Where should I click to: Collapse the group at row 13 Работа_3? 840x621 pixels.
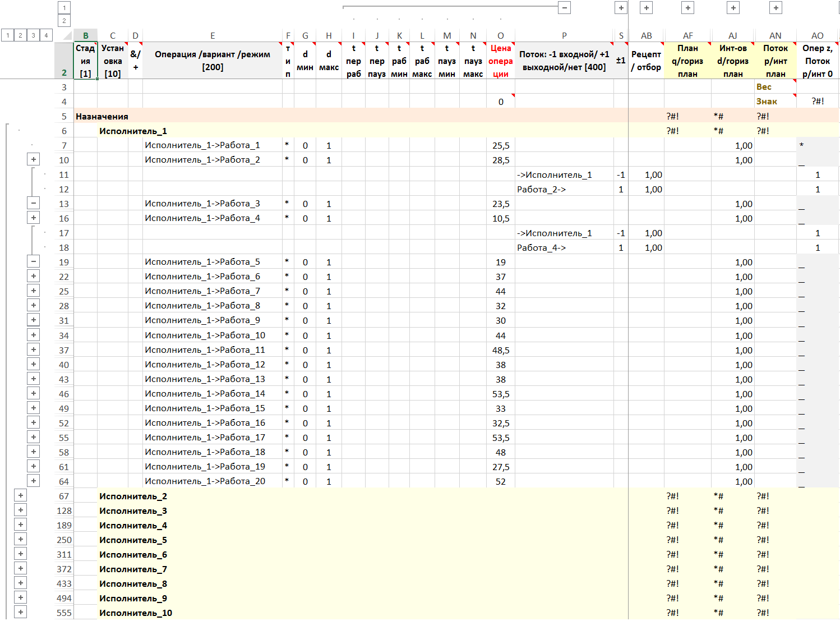click(x=34, y=203)
